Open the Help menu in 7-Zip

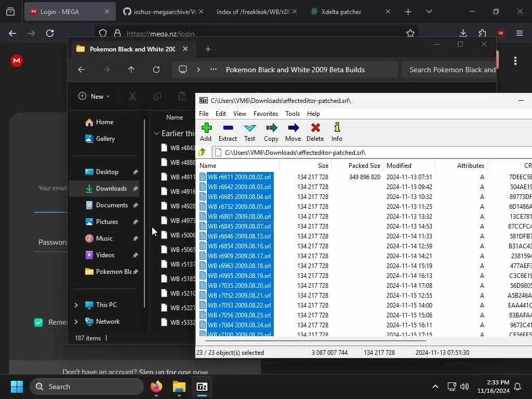click(x=313, y=114)
